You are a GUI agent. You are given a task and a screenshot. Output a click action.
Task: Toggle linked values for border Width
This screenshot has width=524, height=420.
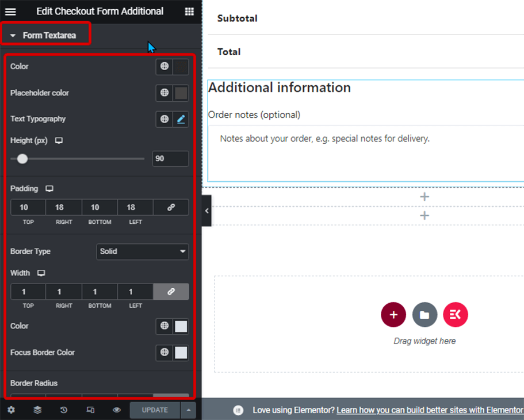coord(171,292)
